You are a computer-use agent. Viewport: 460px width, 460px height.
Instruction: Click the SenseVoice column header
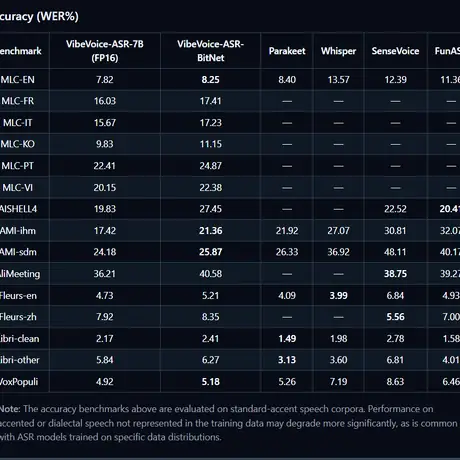(395, 51)
